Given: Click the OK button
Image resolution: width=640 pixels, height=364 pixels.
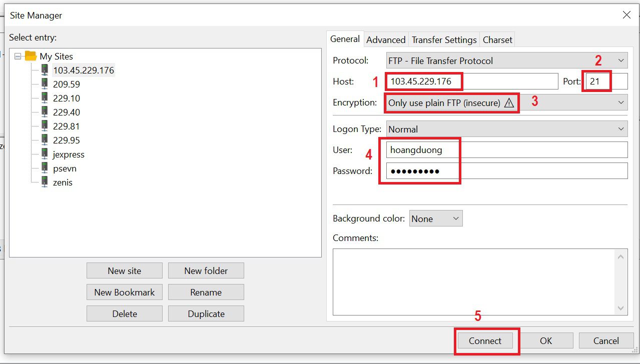Looking at the screenshot, I should (x=546, y=340).
